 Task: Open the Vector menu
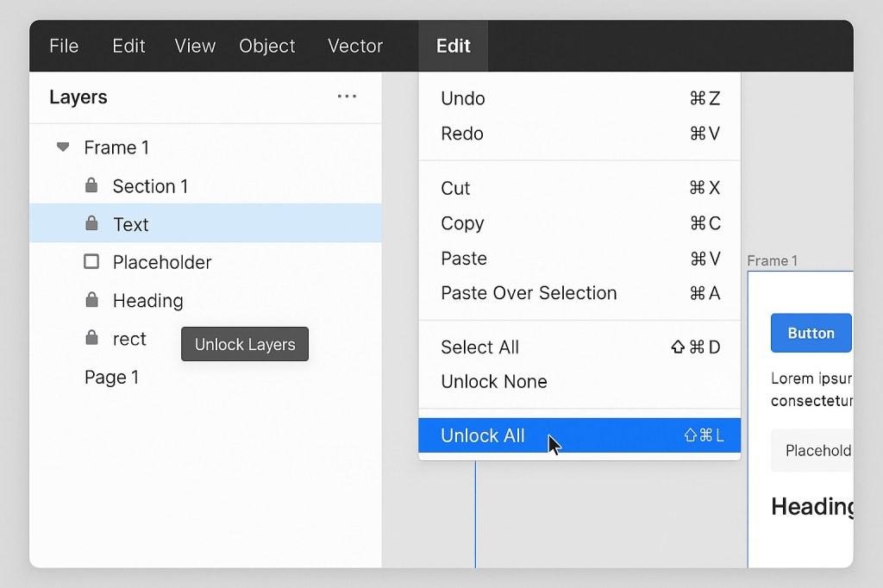click(354, 46)
